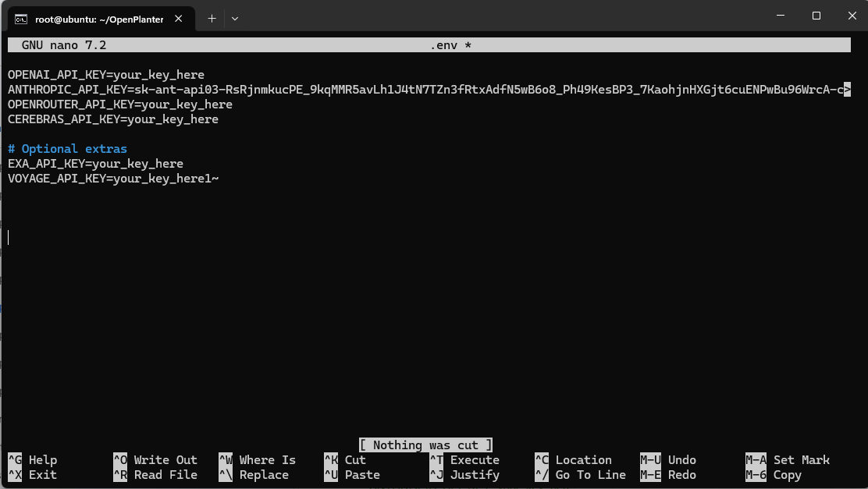
Task: Click the ^G Help shortcut
Action: [33, 460]
